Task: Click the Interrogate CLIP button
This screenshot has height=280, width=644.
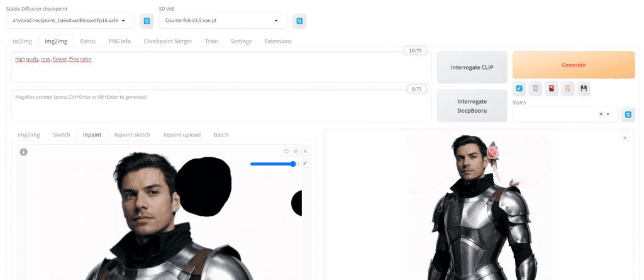Action: coord(472,67)
